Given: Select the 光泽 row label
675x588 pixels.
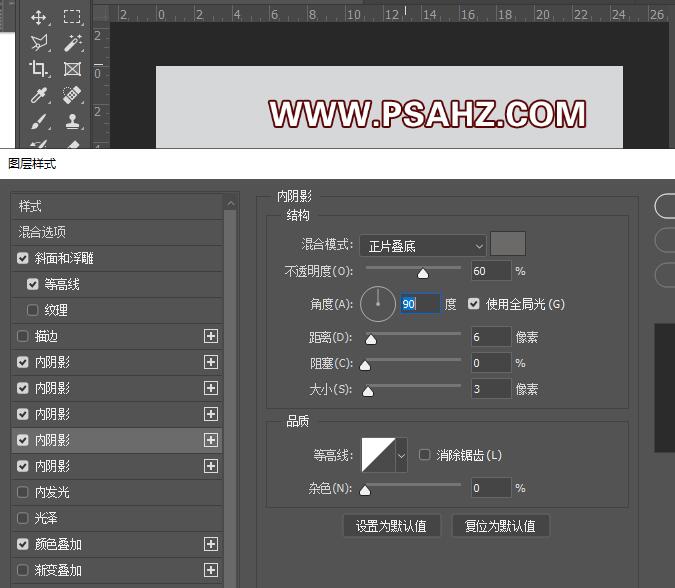Looking at the screenshot, I should (x=46, y=518).
